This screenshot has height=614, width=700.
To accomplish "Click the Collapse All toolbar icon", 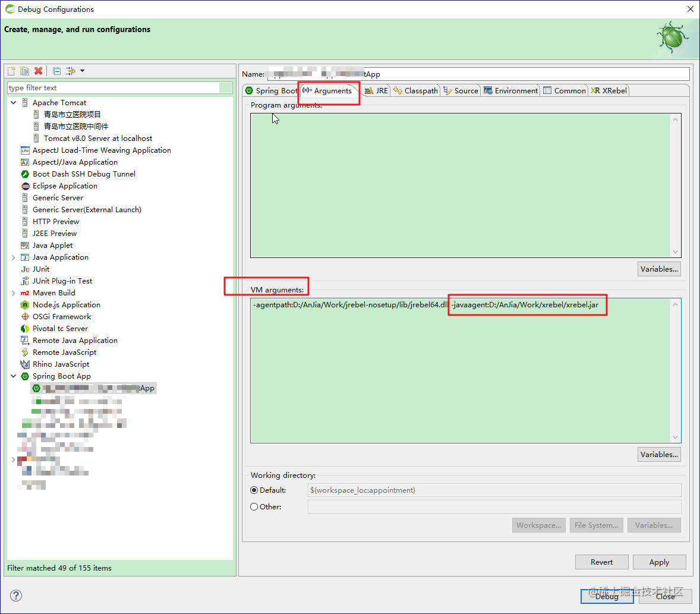I will click(56, 71).
